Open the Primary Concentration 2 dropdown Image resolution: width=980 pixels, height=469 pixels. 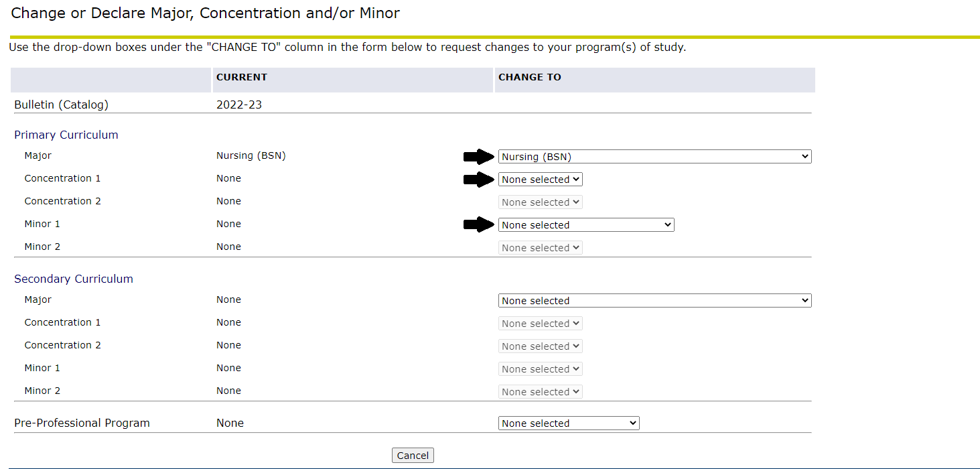pyautogui.click(x=540, y=202)
